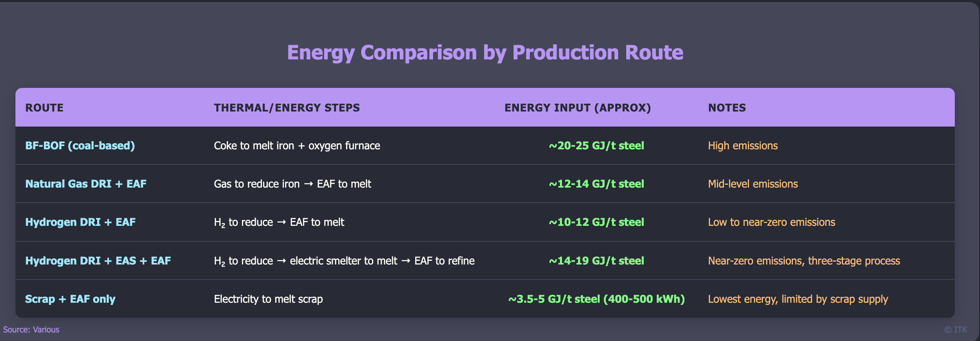Select the Scrap + EAF only row label

point(70,299)
